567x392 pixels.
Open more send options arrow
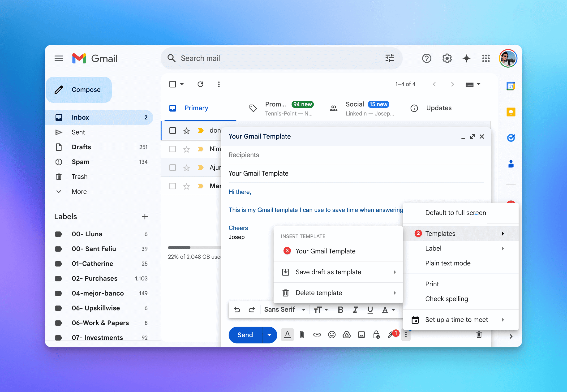[269, 335]
